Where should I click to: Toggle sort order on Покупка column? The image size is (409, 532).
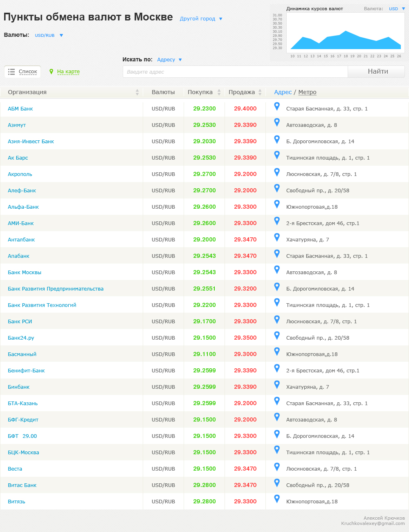tap(219, 92)
